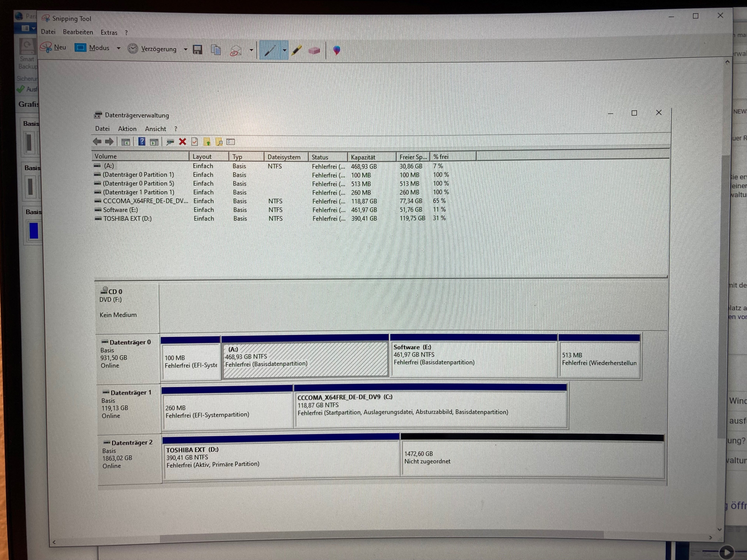This screenshot has height=560, width=747.
Task: Open the Snipping Tool Datei menu
Action: pos(48,32)
